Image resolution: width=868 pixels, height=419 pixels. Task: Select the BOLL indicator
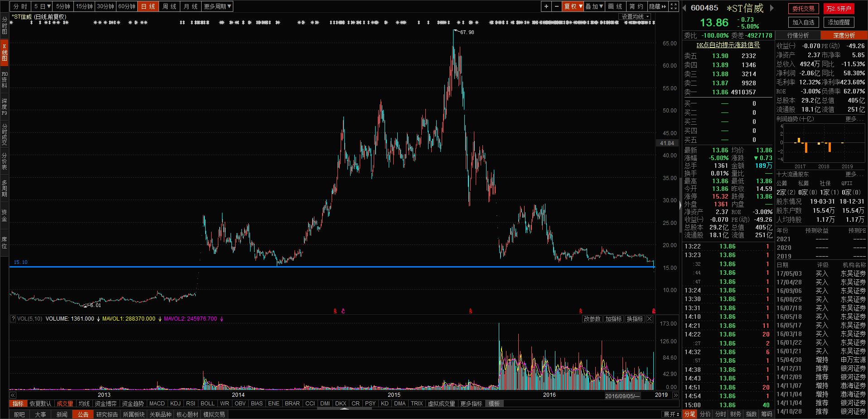click(x=207, y=404)
